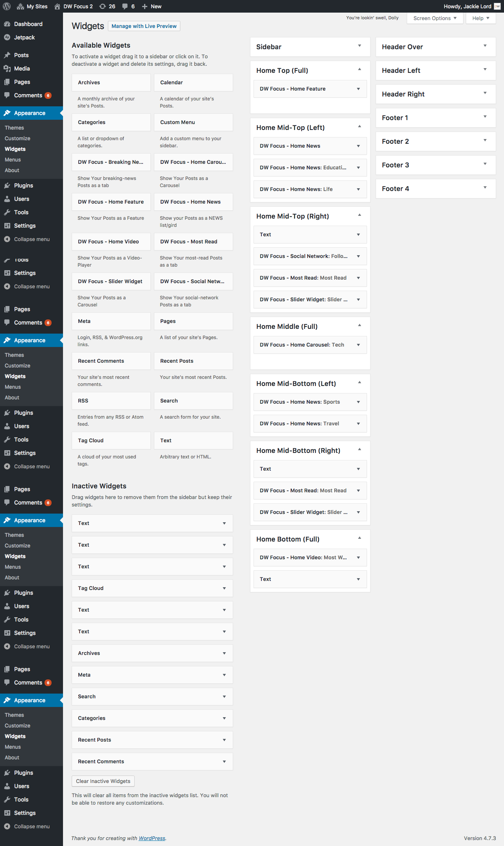The image size is (504, 846).
Task: Click the Posts pushpin icon
Action: click(x=7, y=55)
